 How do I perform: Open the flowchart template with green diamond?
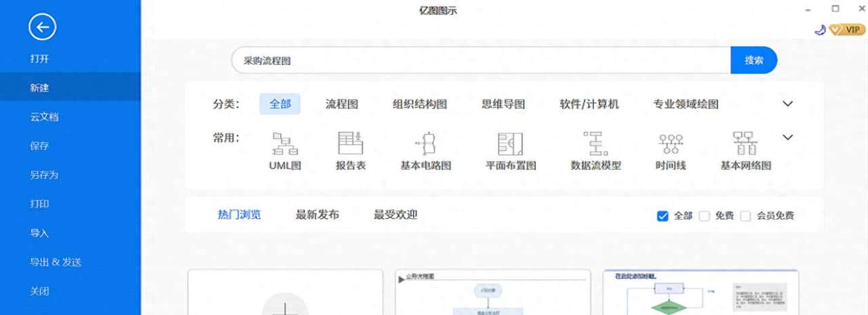click(701, 292)
